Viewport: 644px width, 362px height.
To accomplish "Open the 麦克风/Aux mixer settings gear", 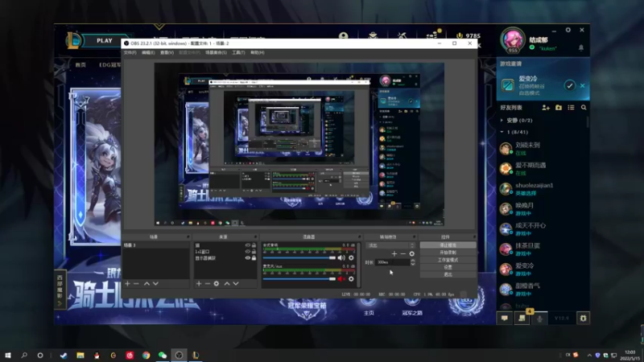I will tap(351, 279).
